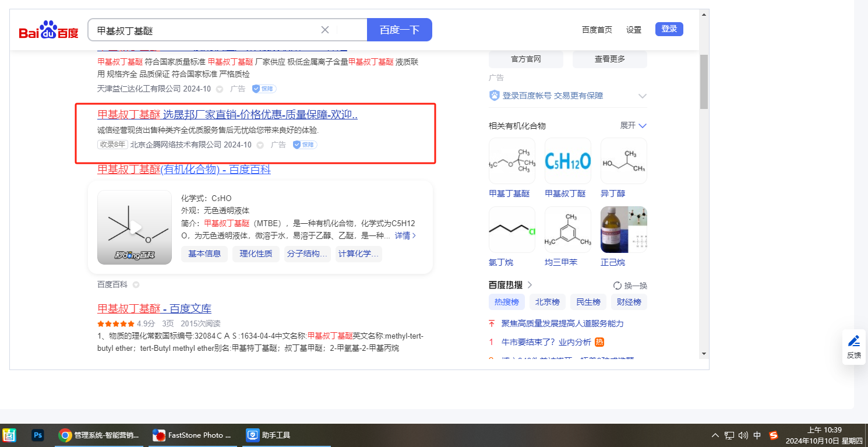Click the Sogou input method tray icon

pyautogui.click(x=773, y=435)
